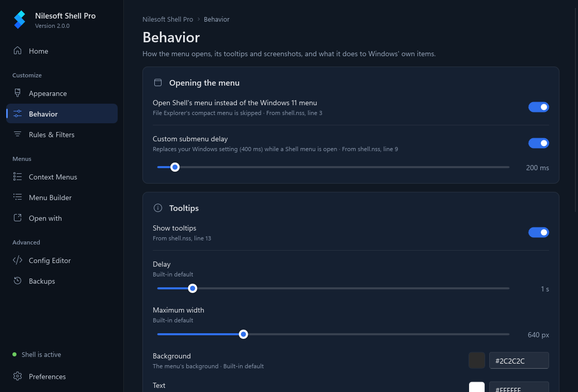The height and width of the screenshot is (392, 578).
Task: Go to the Backups label
Action: tap(42, 281)
